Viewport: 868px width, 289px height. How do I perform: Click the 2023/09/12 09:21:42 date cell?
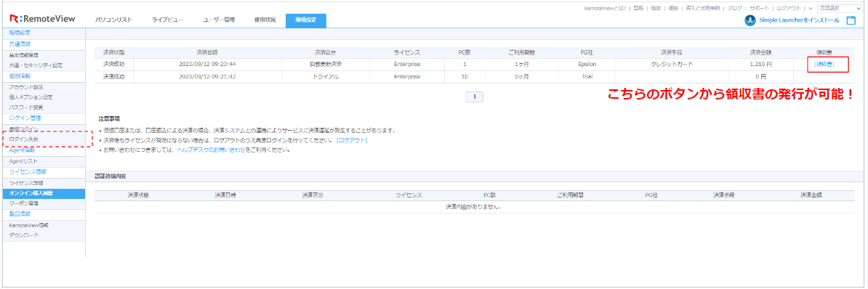click(x=208, y=76)
